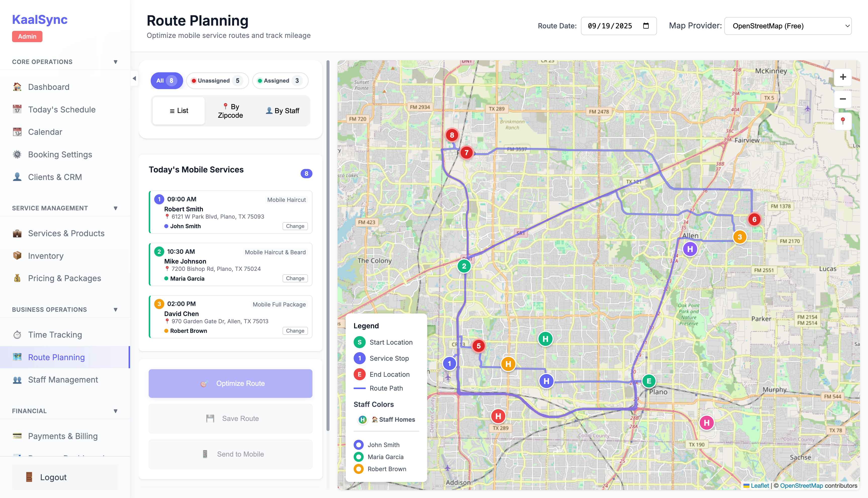Open the Map Provider dropdown
This screenshot has height=498, width=868.
pos(788,26)
